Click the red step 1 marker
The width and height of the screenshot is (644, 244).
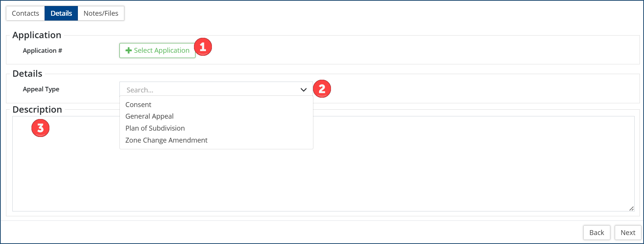point(203,47)
